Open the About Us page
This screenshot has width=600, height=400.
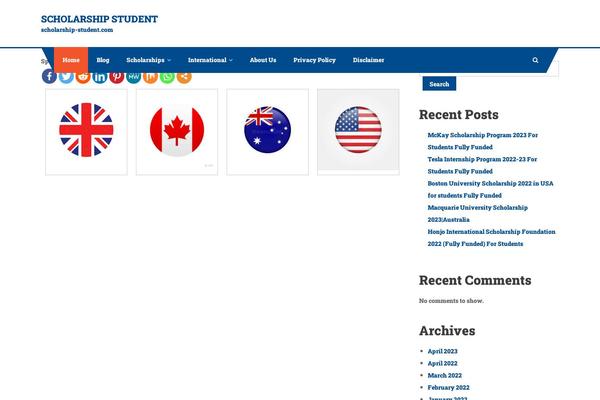pos(263,60)
